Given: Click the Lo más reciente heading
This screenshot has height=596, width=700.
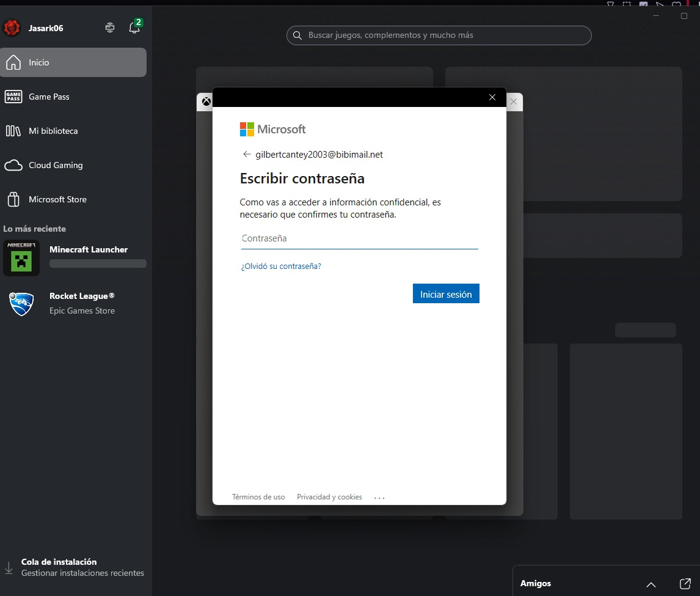Looking at the screenshot, I should 34,229.
